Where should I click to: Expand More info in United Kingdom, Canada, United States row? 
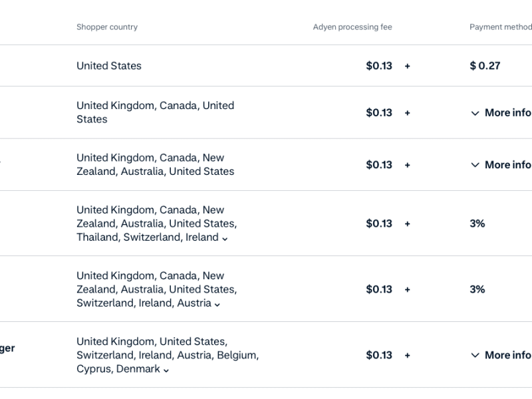click(501, 112)
